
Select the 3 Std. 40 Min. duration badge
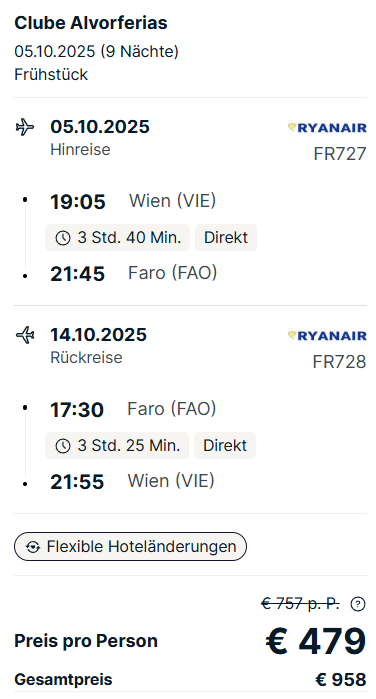tap(117, 238)
